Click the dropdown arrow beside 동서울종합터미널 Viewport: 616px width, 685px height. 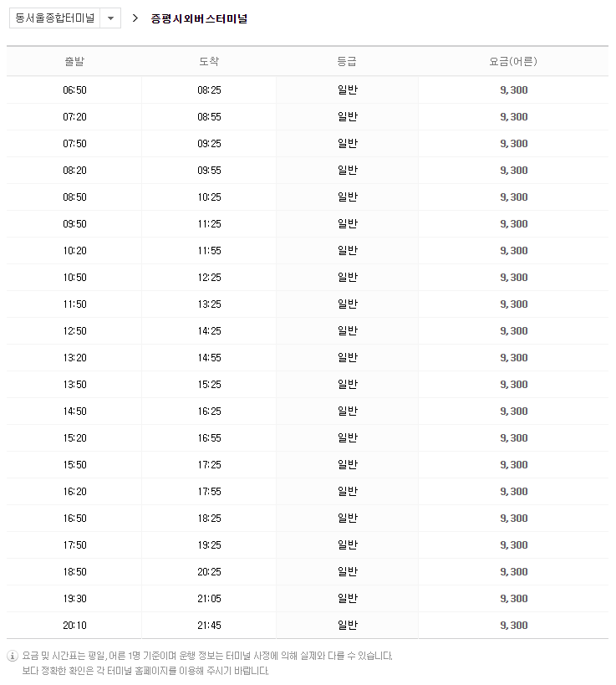110,18
